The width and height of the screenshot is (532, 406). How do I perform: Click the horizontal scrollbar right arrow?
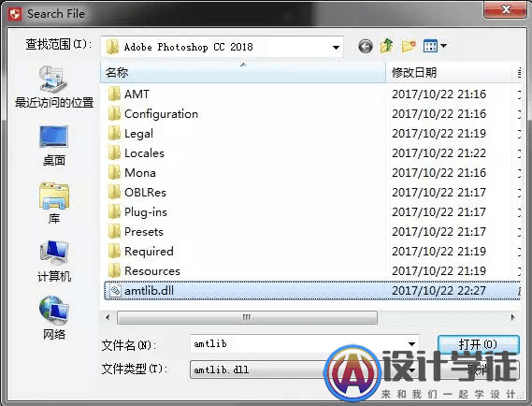point(512,318)
